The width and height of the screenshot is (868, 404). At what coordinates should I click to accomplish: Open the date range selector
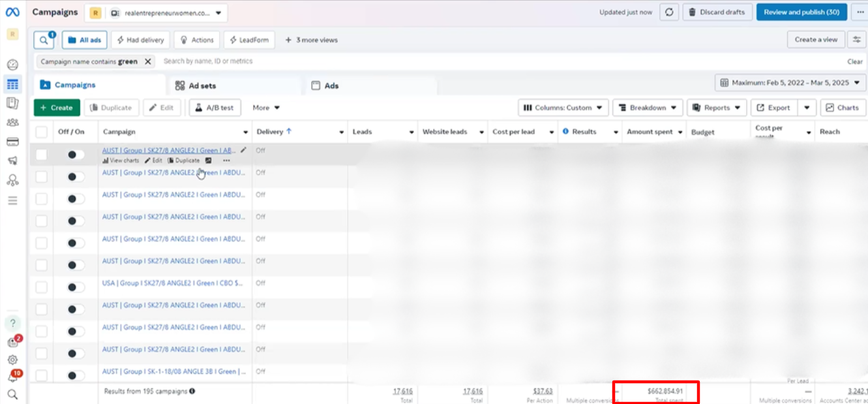point(790,83)
